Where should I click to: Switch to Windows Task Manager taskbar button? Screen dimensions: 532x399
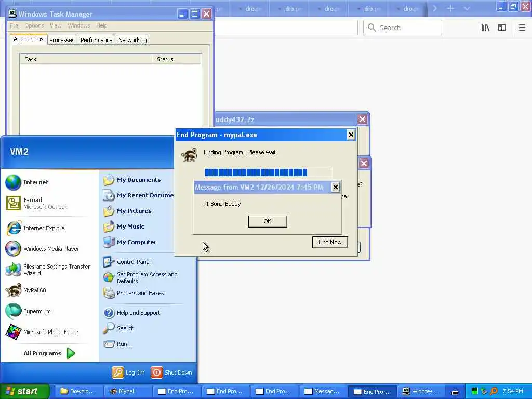click(x=421, y=392)
